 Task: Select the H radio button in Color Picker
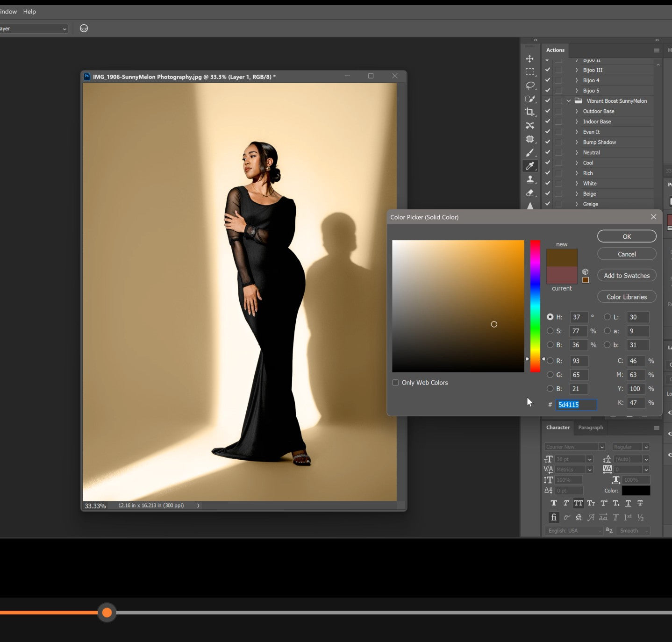pos(550,317)
